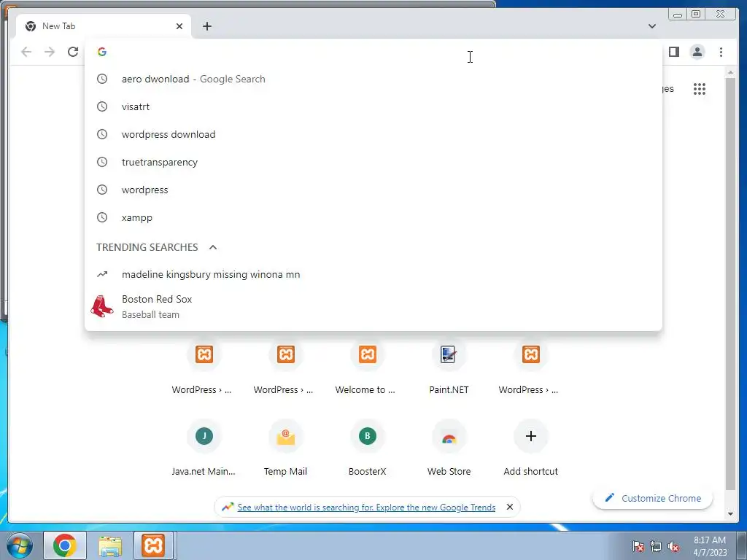This screenshot has height=560, width=747.
Task: Select the 'truetransparency' suggestion
Action: (373, 162)
